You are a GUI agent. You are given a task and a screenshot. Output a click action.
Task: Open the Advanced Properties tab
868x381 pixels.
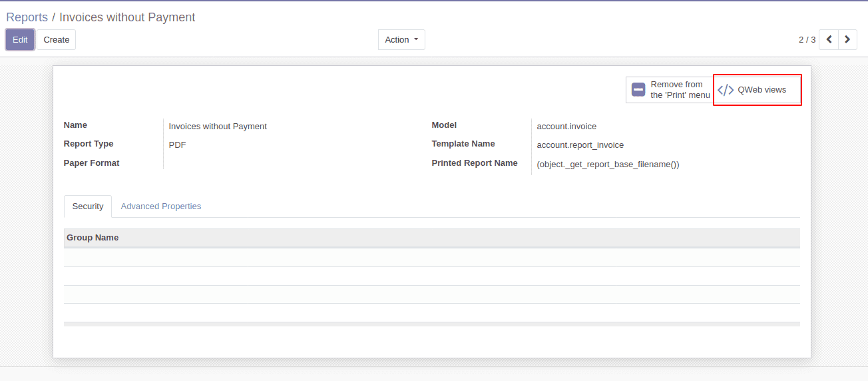161,206
